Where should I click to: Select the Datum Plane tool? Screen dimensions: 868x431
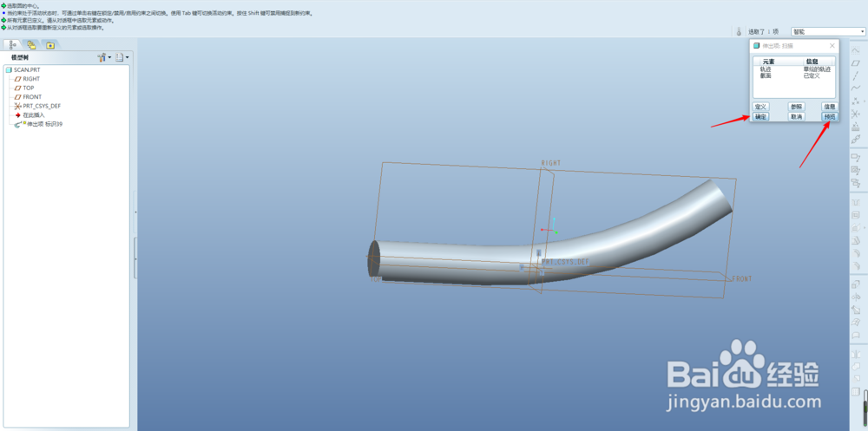point(855,63)
